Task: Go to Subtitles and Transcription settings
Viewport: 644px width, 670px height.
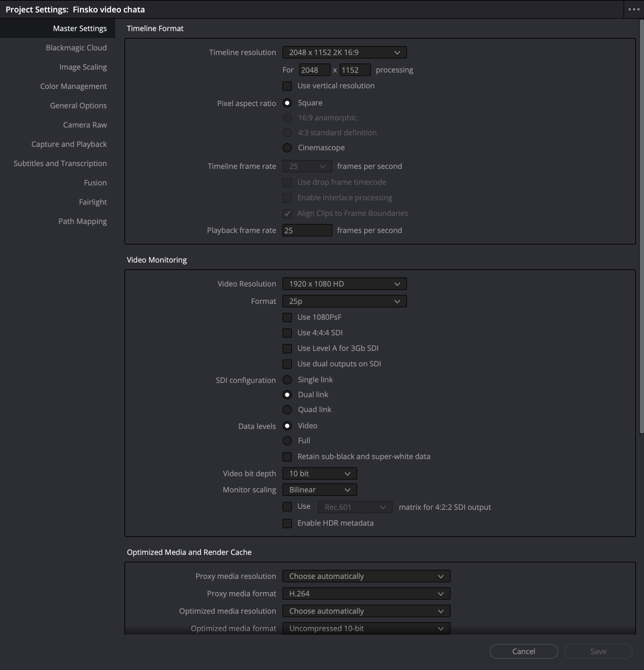Action: tap(60, 163)
